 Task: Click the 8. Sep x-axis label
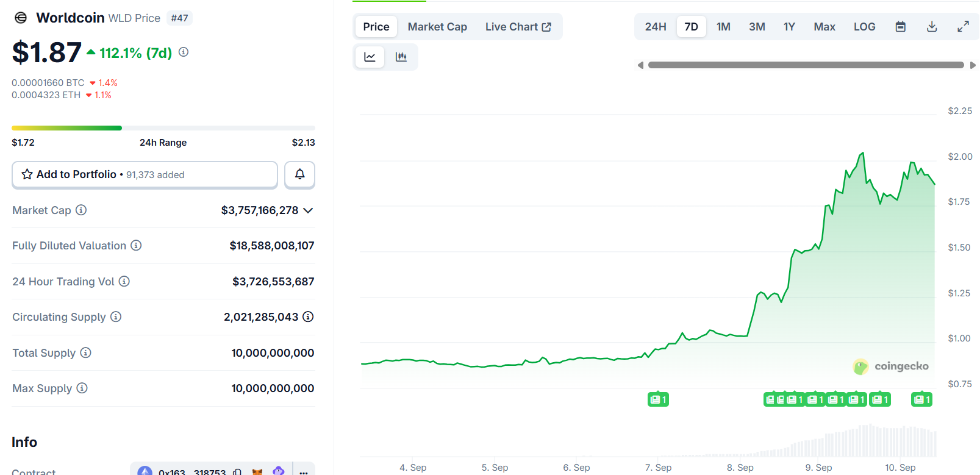(x=740, y=468)
